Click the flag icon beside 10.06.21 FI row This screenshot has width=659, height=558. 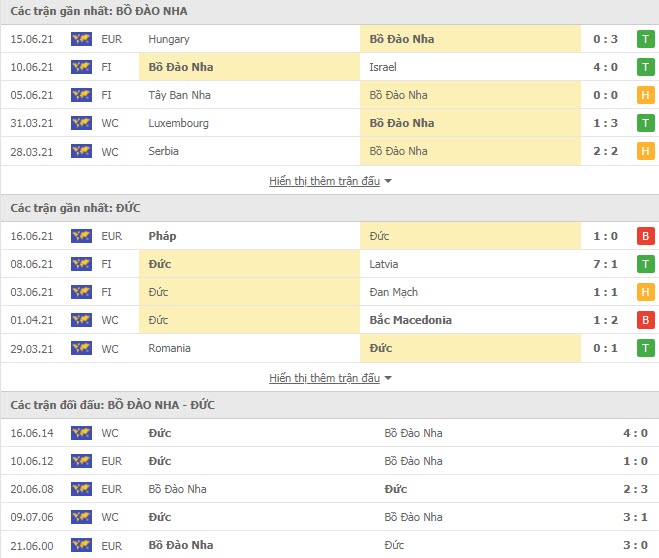coord(81,67)
